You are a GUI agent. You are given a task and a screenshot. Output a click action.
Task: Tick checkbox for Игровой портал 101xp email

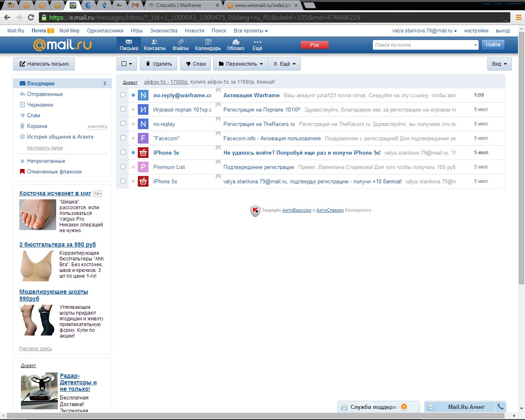(123, 109)
